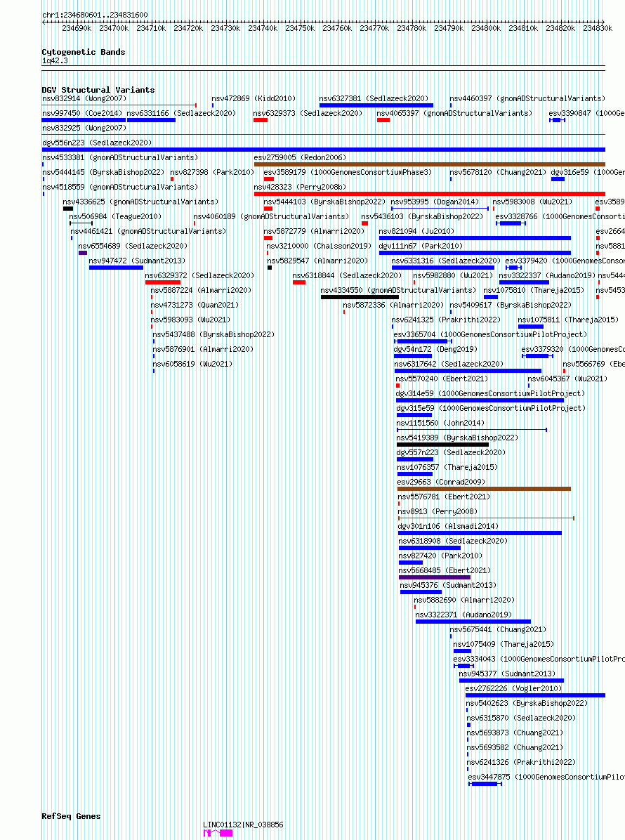
Task: Select the nsv6058619 (Wu2021) label
Action: [x=192, y=364]
